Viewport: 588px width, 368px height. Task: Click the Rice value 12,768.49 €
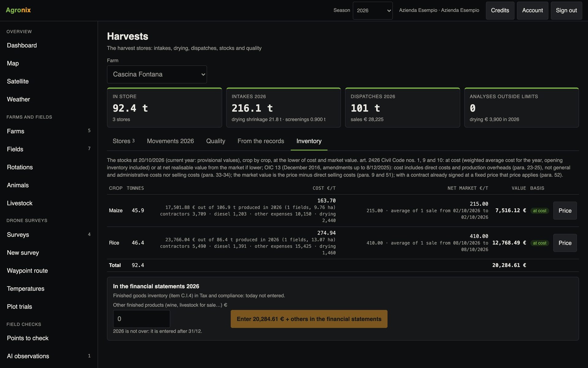click(509, 243)
